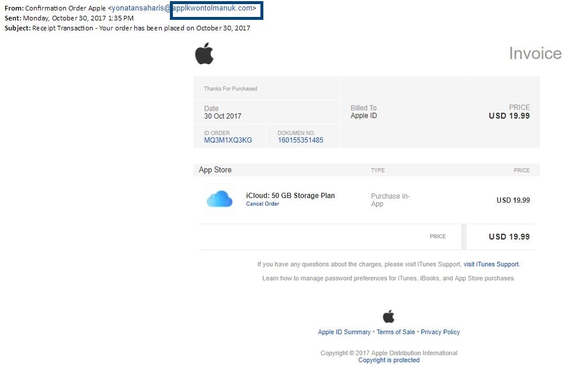Click the Copyright is protected link

pos(389,360)
